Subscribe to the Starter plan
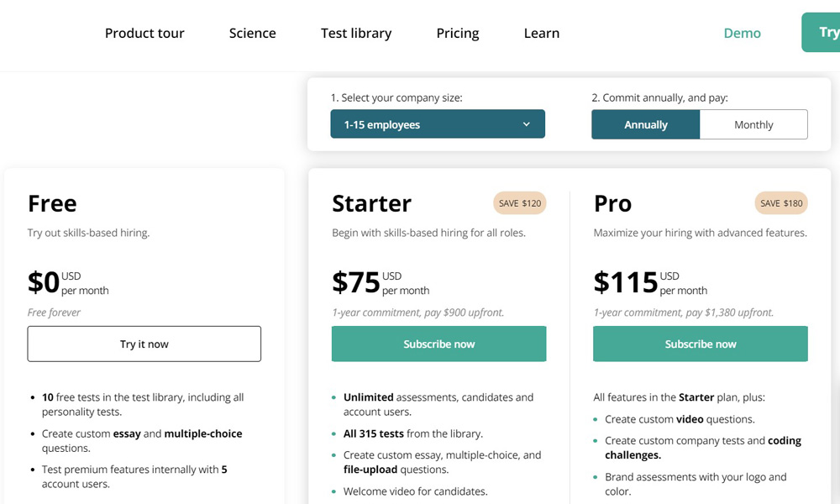 438,344
